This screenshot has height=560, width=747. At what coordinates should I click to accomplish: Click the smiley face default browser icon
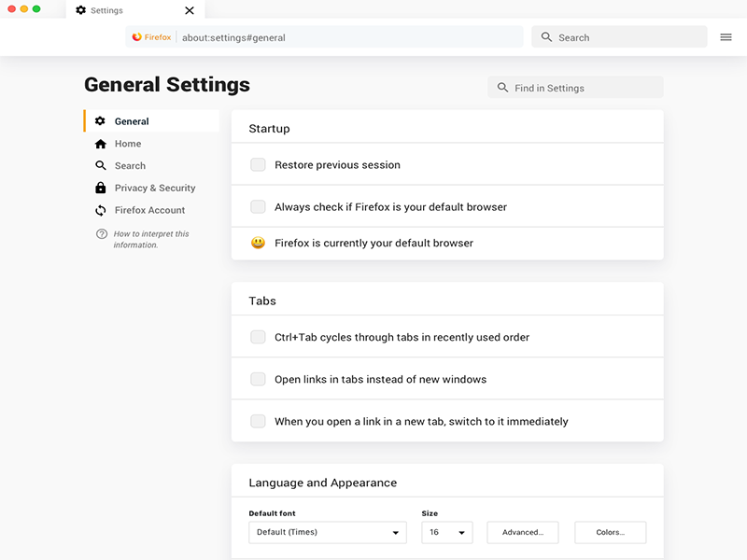[258, 243]
